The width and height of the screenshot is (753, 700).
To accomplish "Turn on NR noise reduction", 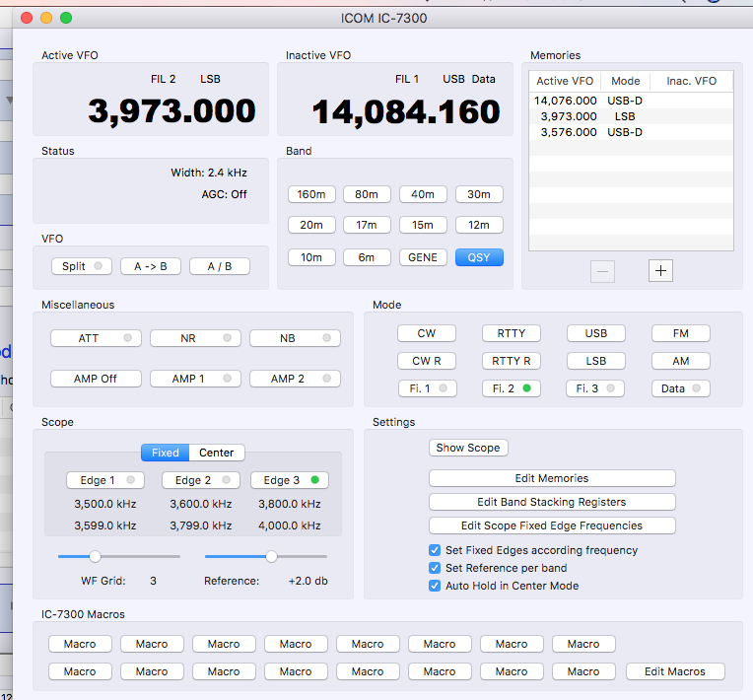I will (x=195, y=338).
